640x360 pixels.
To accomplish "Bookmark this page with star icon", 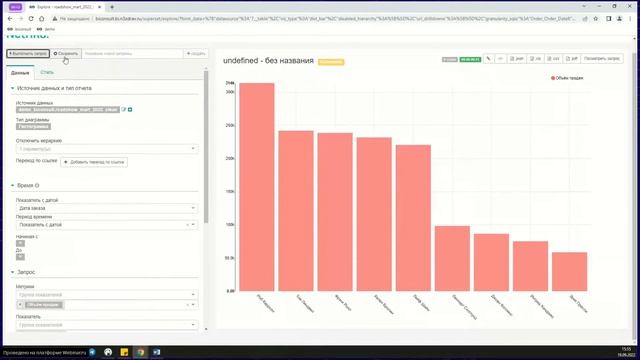I will (x=596, y=19).
